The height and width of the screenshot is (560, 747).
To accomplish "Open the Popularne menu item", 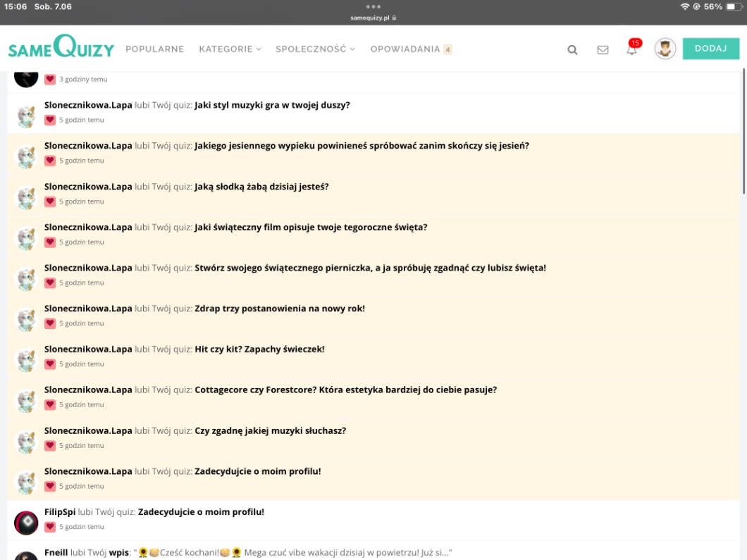I will tap(154, 49).
